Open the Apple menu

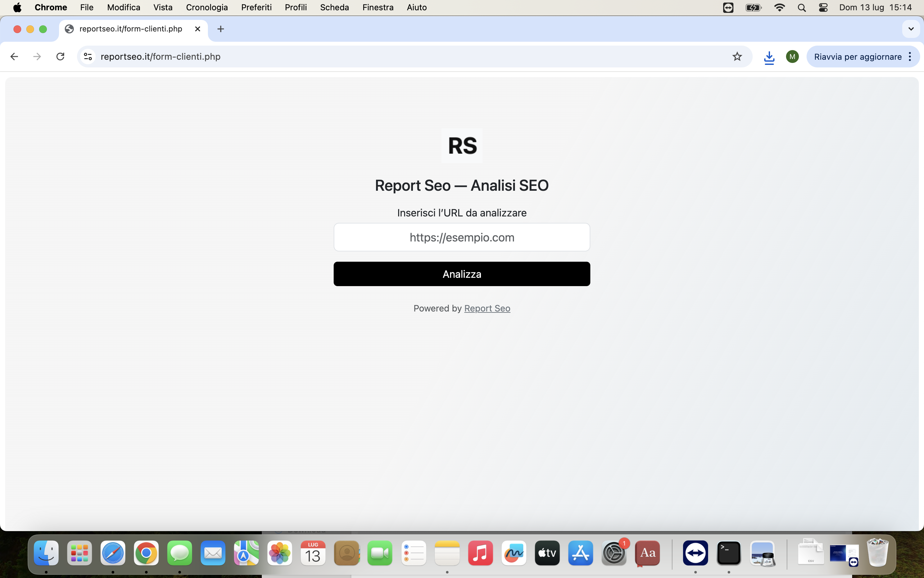[x=17, y=7]
